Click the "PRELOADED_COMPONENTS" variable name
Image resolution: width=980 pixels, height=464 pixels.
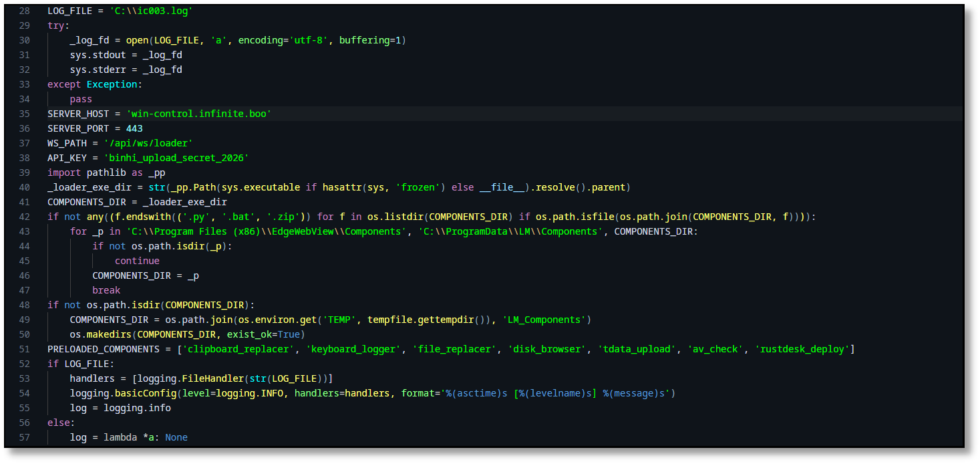pos(104,349)
